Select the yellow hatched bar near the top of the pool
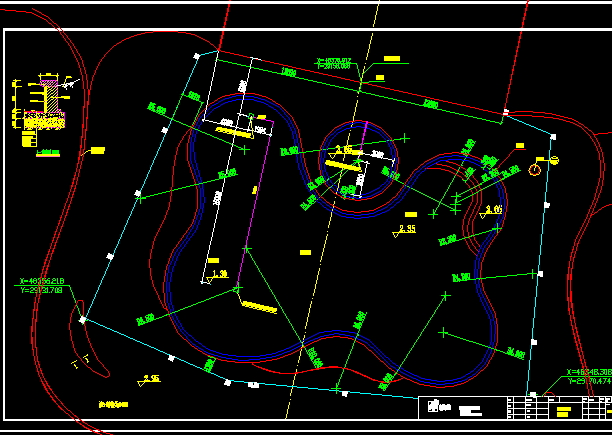Screen dimensions: 612x435 (233, 131)
